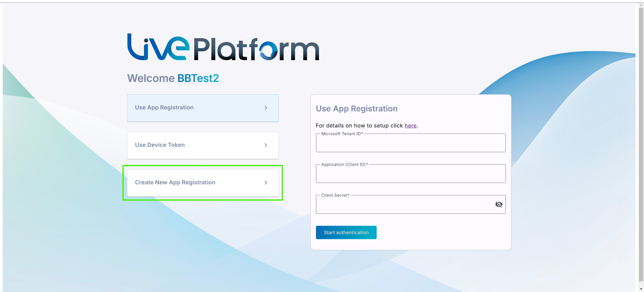
Task: Focus the Client Secret input field
Action: click(402, 205)
